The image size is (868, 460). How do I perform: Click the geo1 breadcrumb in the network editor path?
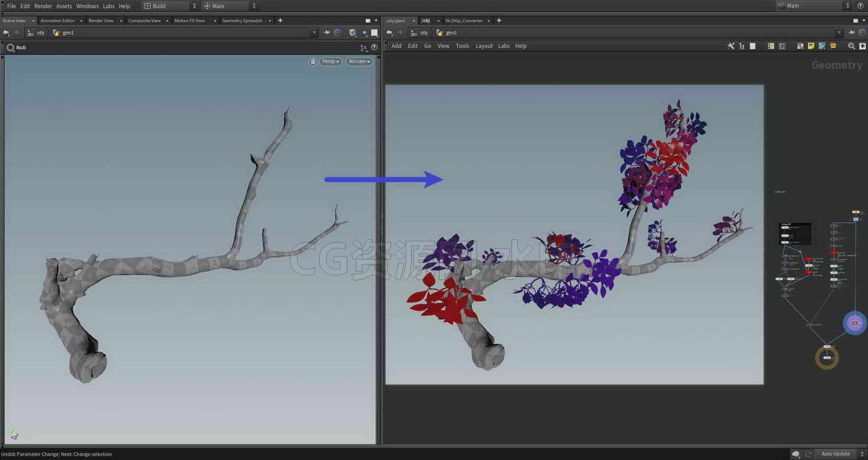coord(452,32)
